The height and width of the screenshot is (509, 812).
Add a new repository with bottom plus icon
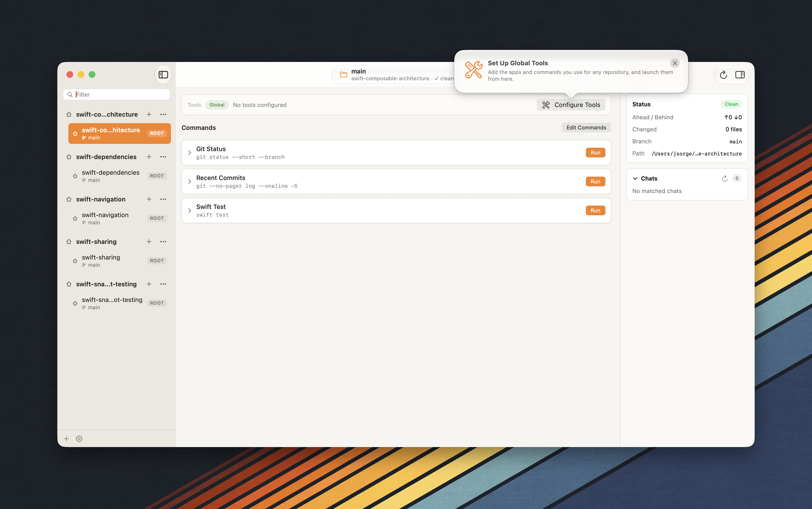click(66, 439)
